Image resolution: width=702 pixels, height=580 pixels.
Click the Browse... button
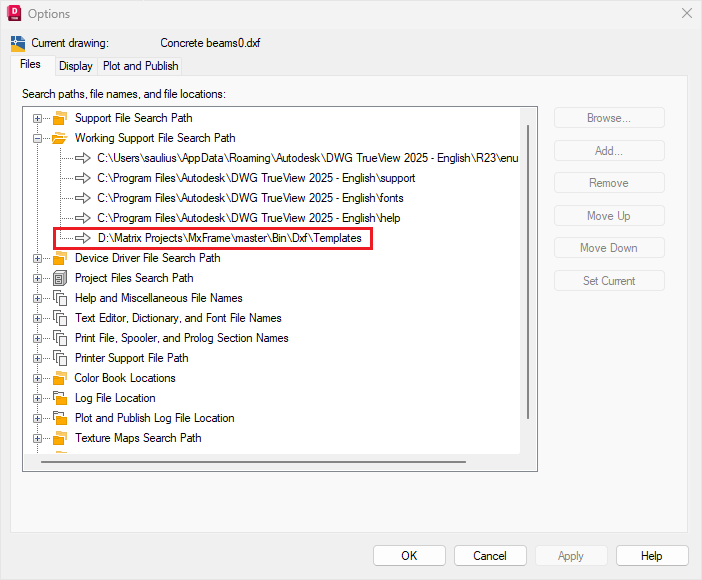[609, 118]
